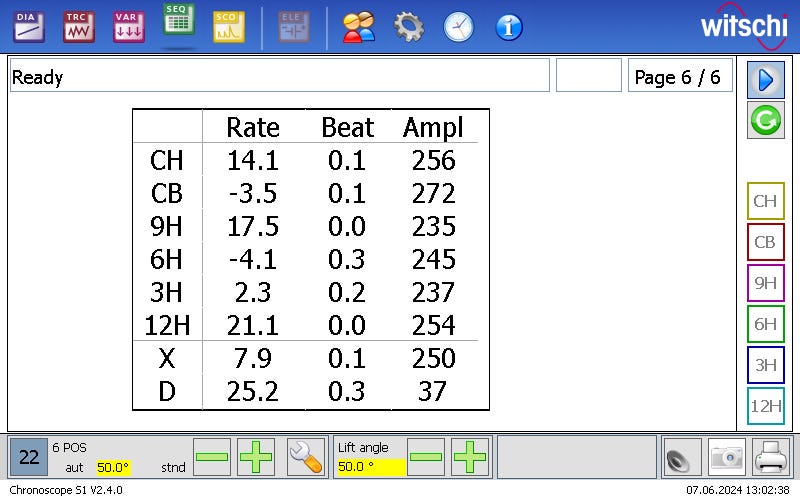Click the Ready status field
800x500 pixels.
pos(280,75)
